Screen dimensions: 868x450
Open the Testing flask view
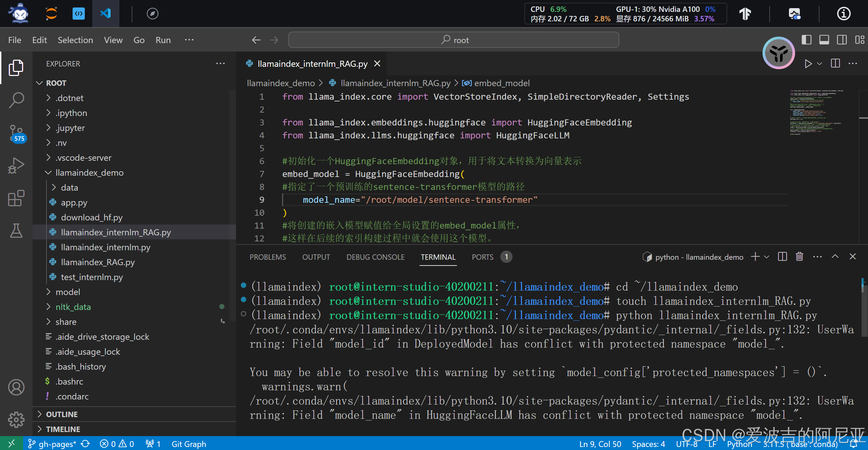[x=16, y=231]
